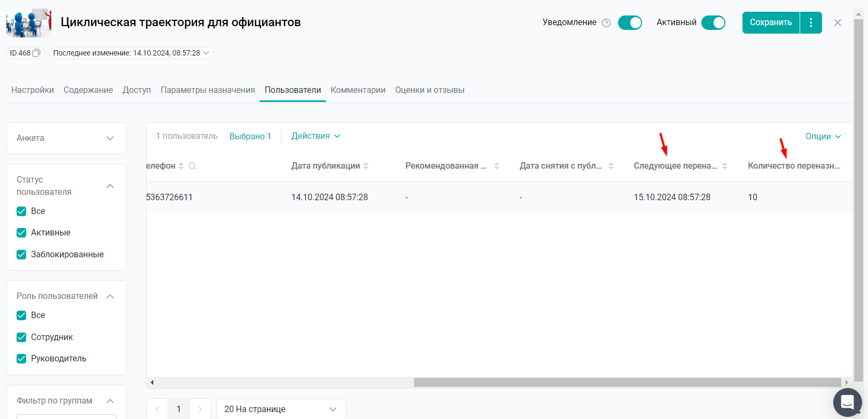Image resolution: width=868 pixels, height=419 pixels.
Task: Toggle the Активный switch
Action: (x=713, y=22)
